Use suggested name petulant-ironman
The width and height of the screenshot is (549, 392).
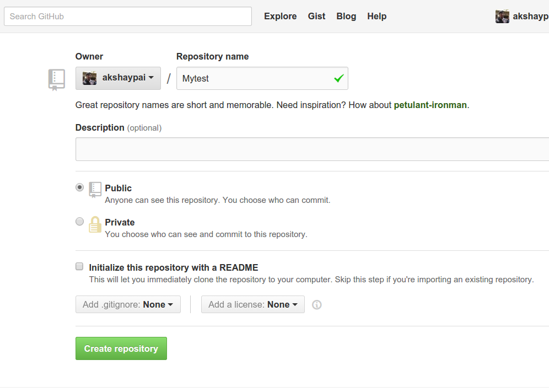click(430, 105)
